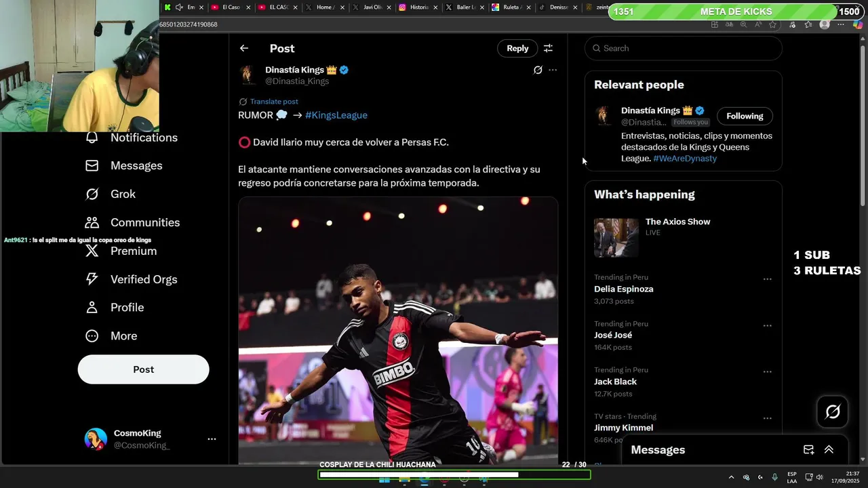
Task: Click Dinastía Kings avatar under Relevant people
Action: click(x=604, y=115)
